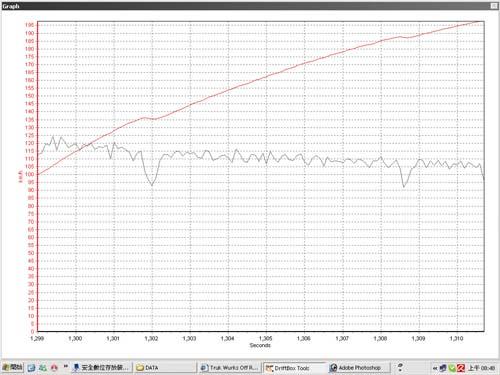Expand hidden system tray icons arrow
The width and height of the screenshot is (500, 375).
pos(435,368)
